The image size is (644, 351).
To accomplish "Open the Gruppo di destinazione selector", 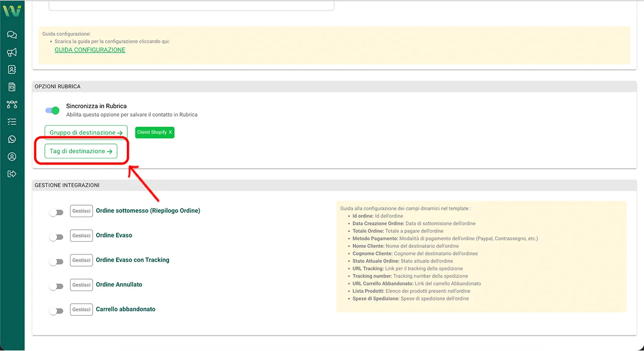I will (86, 133).
